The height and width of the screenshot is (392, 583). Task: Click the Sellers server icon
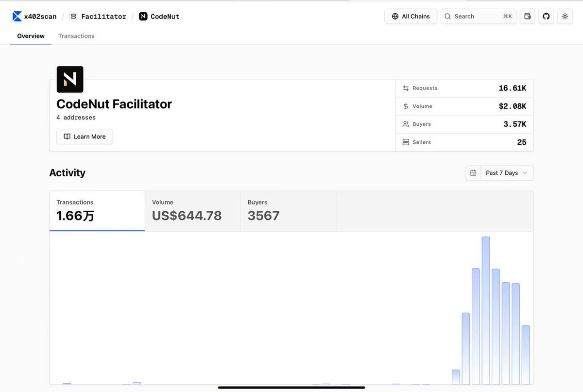[406, 142]
